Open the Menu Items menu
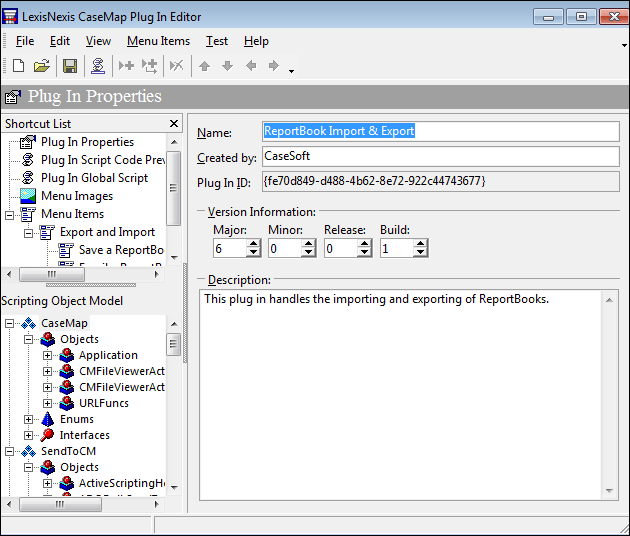The height and width of the screenshot is (536, 630). (x=158, y=41)
